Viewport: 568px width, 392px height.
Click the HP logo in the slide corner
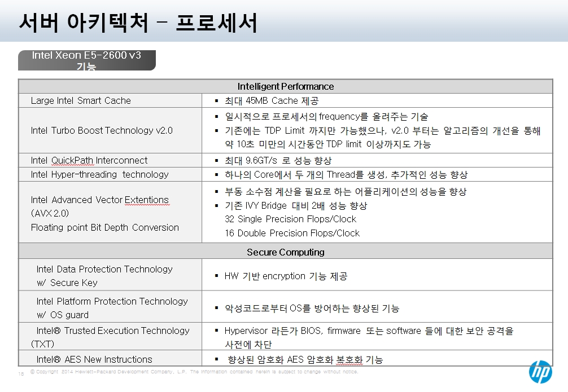(x=540, y=372)
